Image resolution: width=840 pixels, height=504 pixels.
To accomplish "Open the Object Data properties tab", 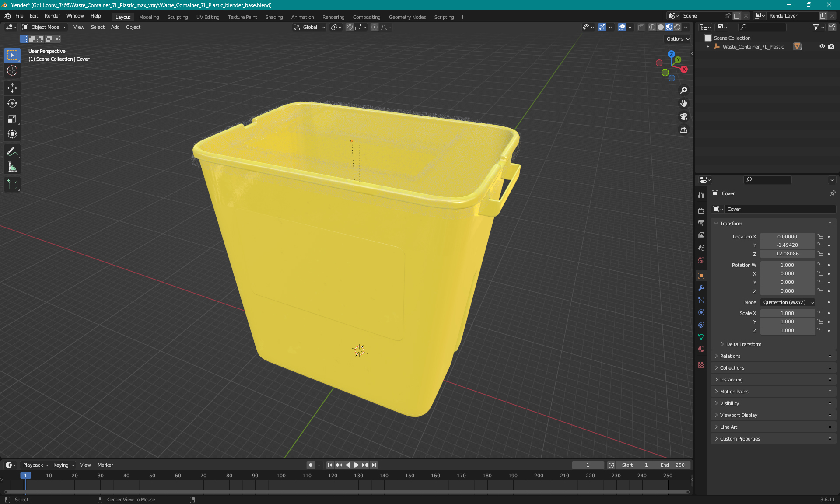I will tap(701, 337).
